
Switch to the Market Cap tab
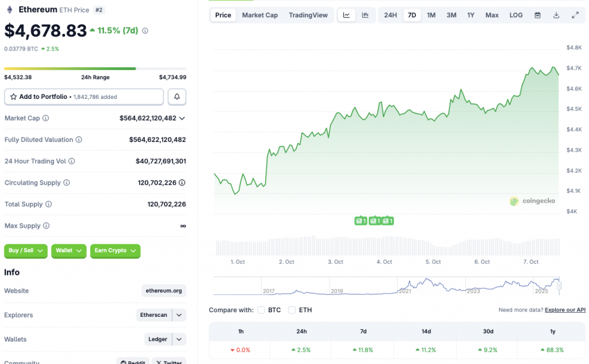259,15
